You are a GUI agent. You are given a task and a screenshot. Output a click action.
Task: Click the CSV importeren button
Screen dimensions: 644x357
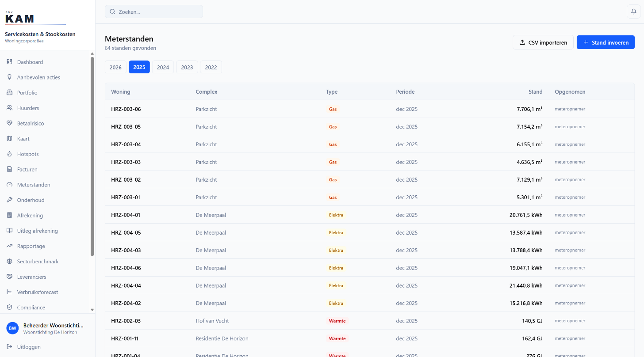coord(543,42)
